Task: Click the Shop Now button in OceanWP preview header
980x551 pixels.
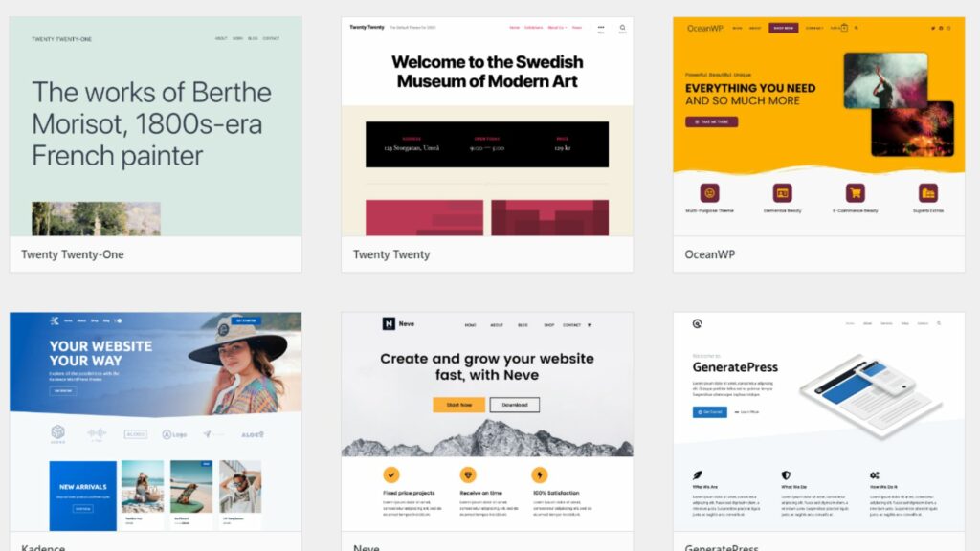Action: coord(783,28)
